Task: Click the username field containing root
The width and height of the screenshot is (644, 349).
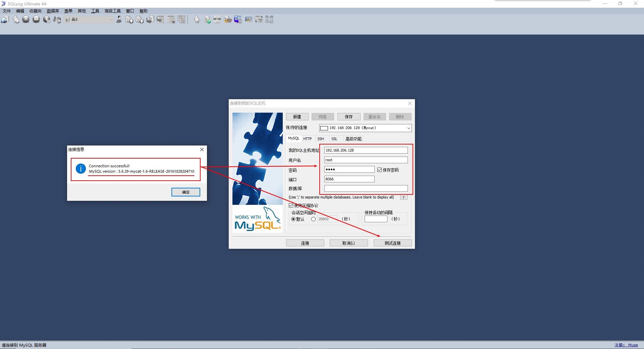Action: tap(366, 160)
